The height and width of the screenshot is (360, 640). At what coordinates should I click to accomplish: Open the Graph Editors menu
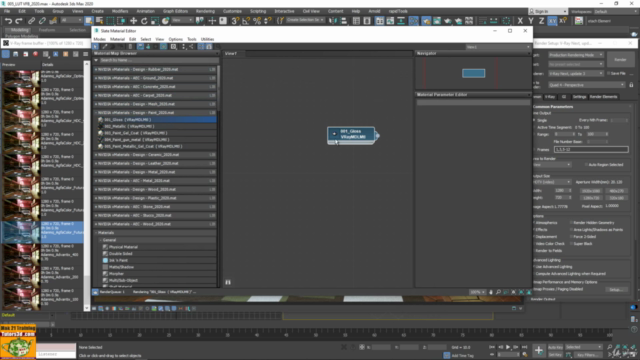175,11
